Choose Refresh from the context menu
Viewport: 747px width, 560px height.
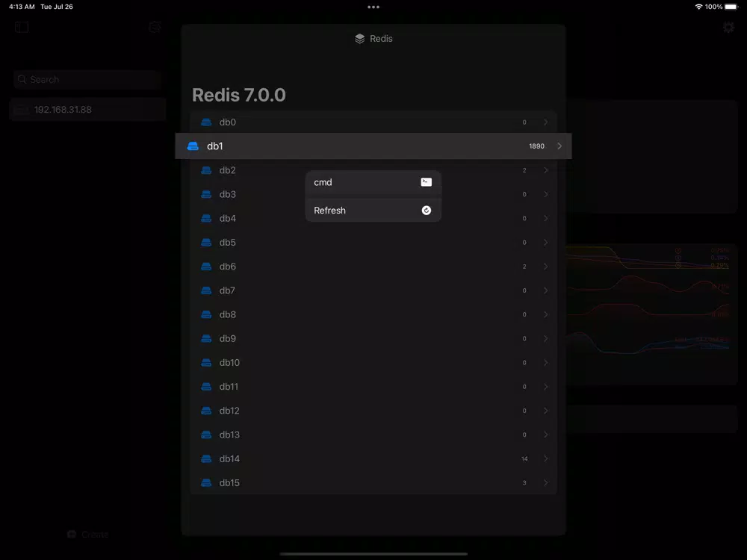(373, 211)
